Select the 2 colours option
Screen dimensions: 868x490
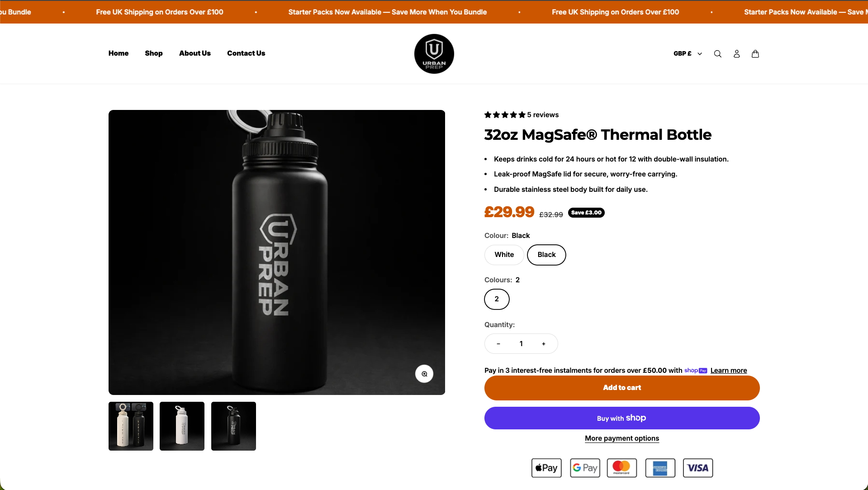point(497,299)
